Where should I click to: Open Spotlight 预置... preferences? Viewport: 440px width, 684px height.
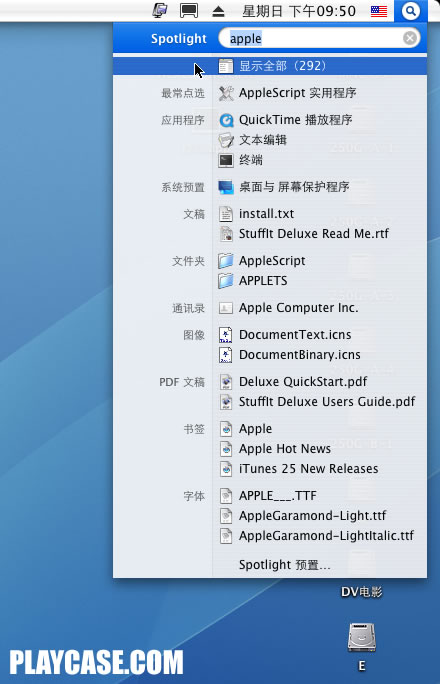point(284,565)
